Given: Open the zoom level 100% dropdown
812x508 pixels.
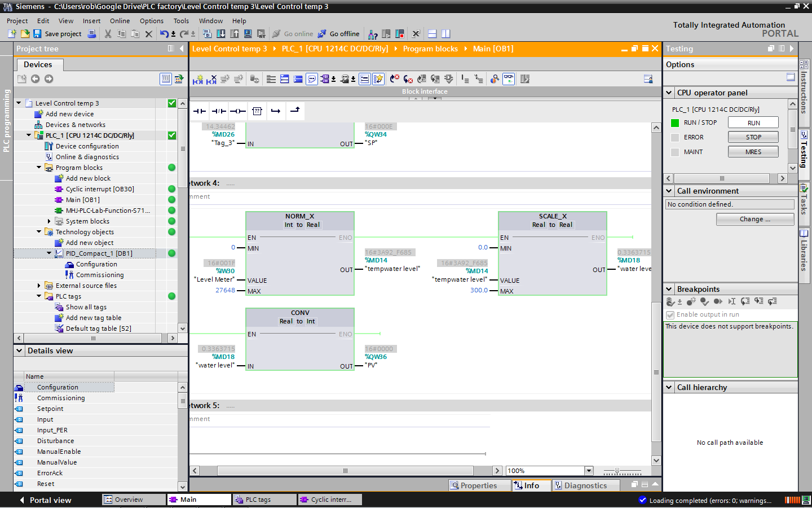Looking at the screenshot, I should pos(589,471).
